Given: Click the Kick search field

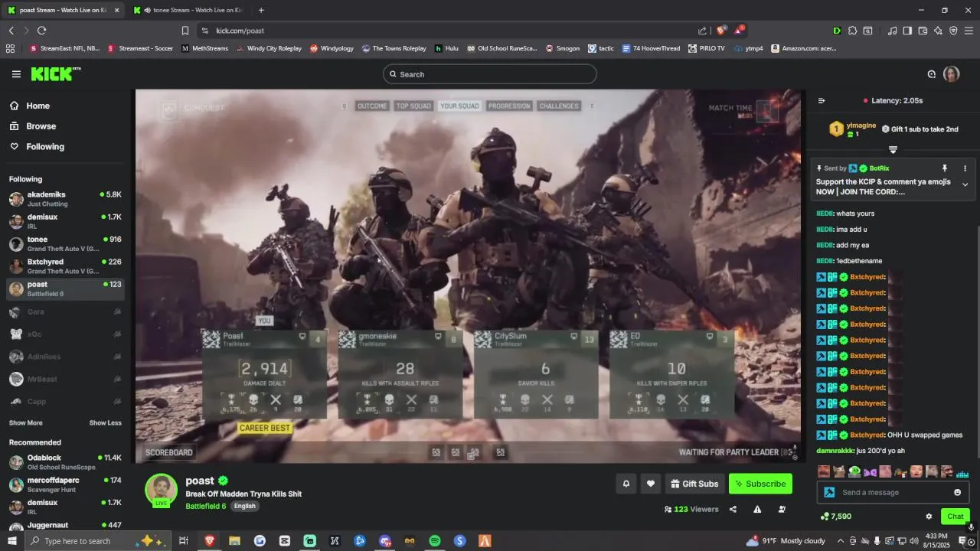Looking at the screenshot, I should pyautogui.click(x=490, y=74).
